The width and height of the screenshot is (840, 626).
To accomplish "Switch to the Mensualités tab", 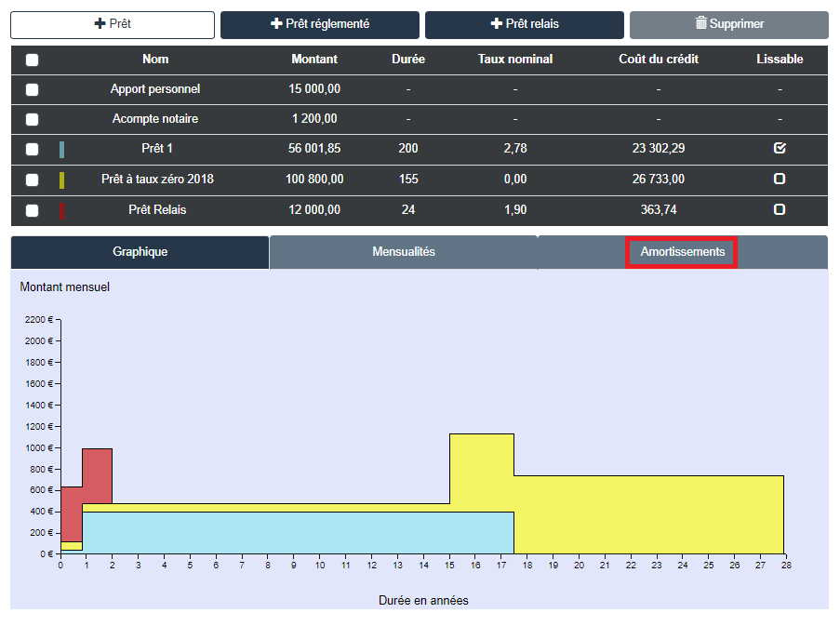I will pos(403,252).
